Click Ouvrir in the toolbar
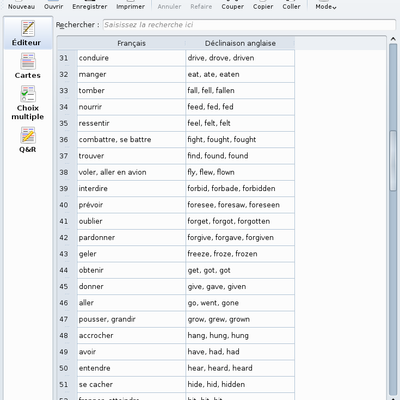Viewport: 400px width, 400px height. pos(53,5)
